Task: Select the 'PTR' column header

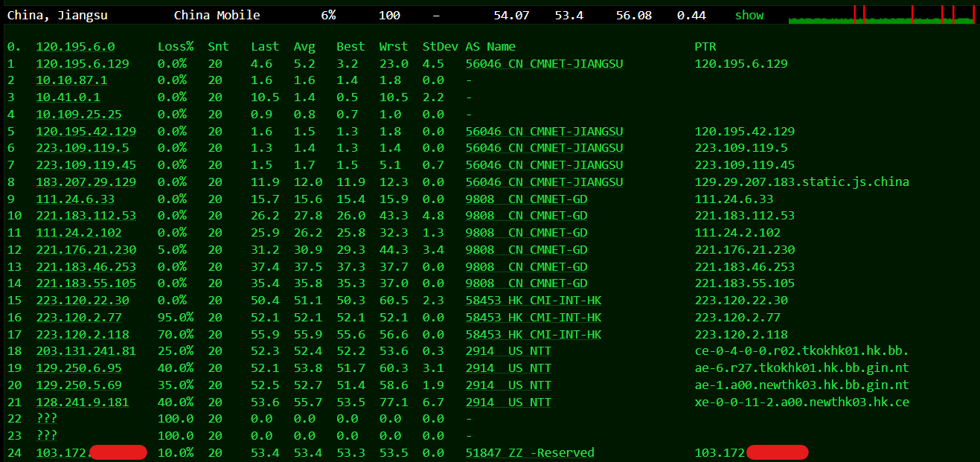Action: (x=705, y=47)
